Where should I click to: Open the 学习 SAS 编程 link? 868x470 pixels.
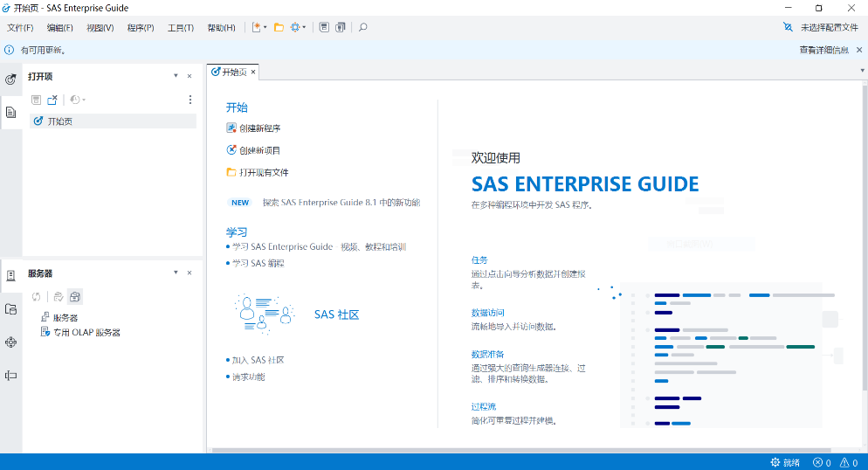258,264
